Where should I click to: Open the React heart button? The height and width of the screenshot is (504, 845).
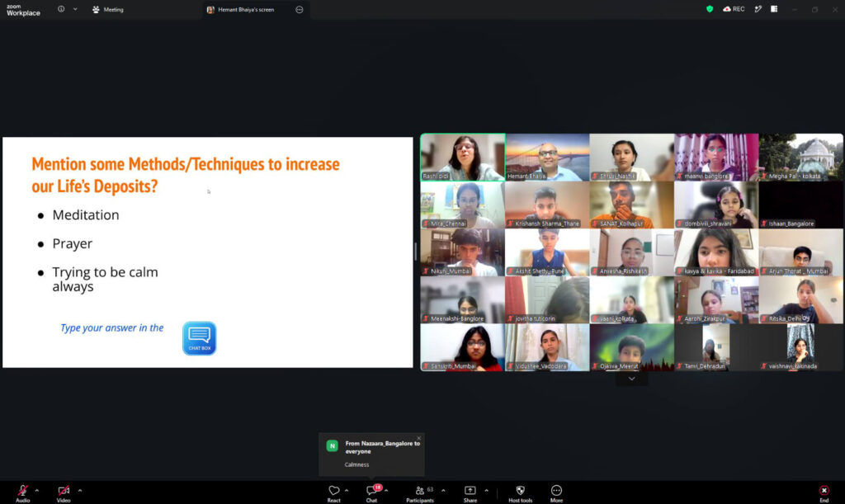pos(334,492)
